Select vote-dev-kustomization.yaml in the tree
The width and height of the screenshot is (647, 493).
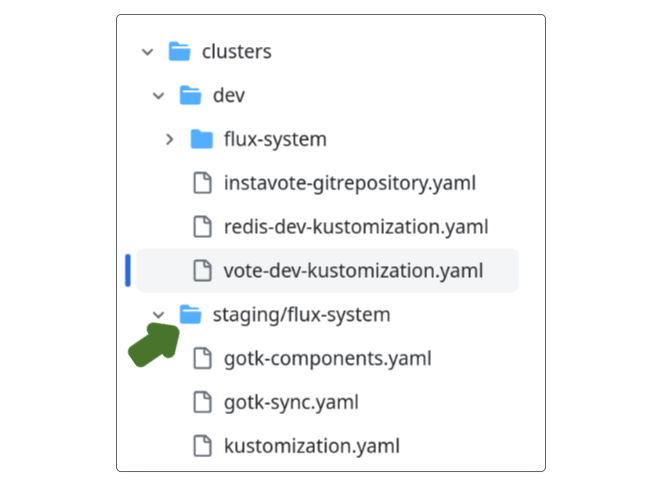[353, 270]
